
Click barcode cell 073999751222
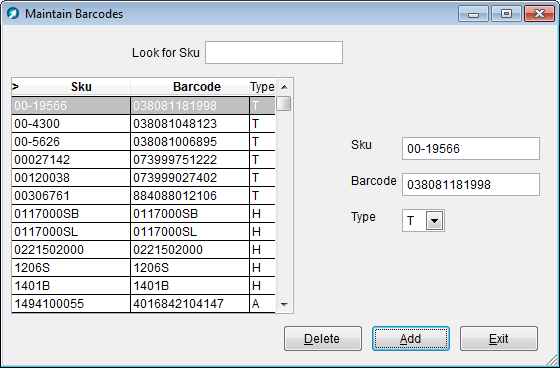coord(190,160)
